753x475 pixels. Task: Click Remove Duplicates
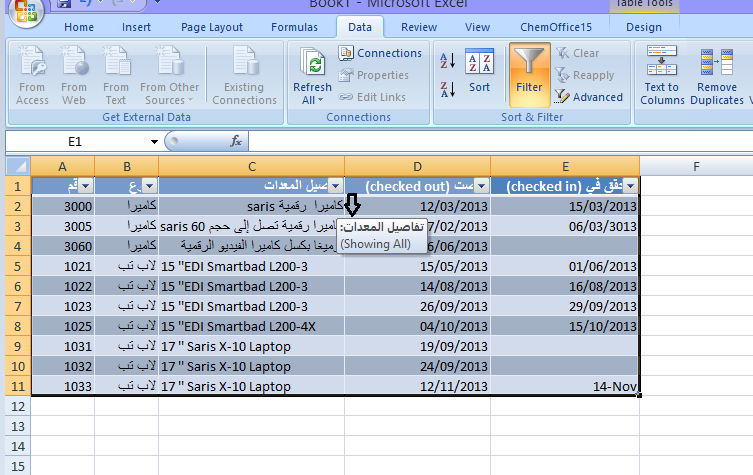click(717, 75)
